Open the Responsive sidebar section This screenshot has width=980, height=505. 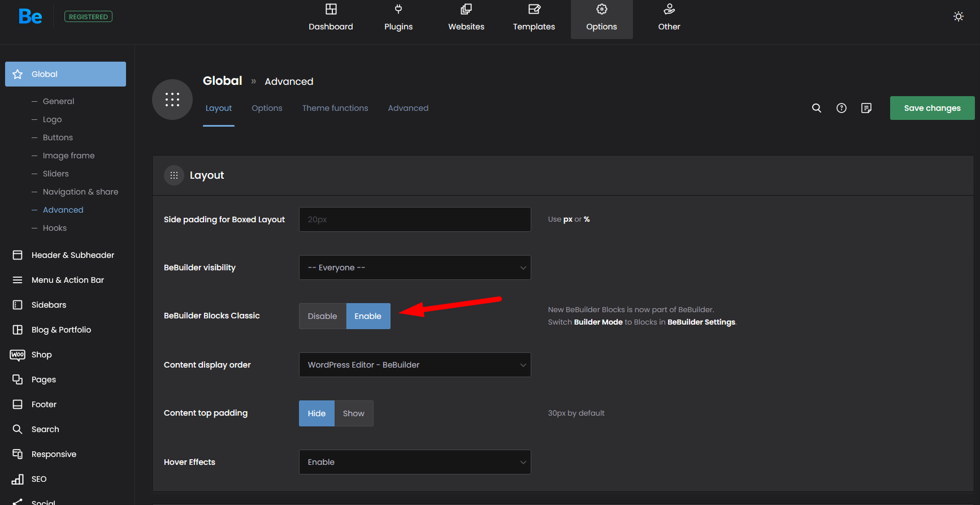(x=54, y=454)
